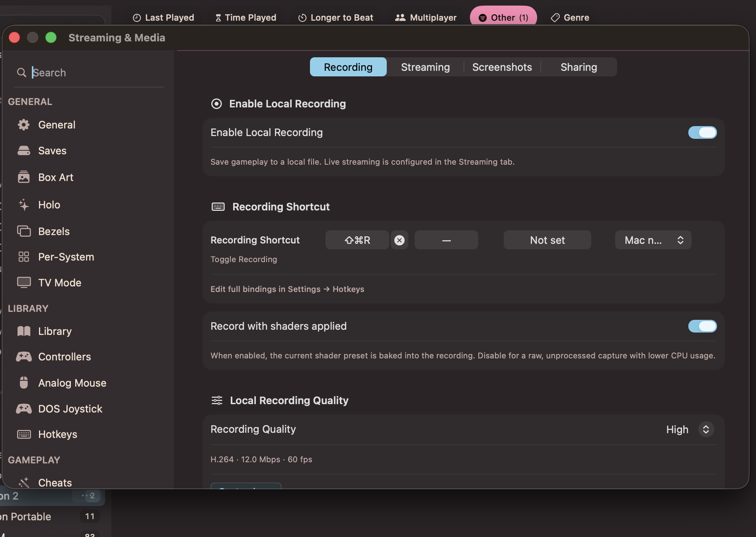Click the Not set binding button
This screenshot has height=537, width=756.
pyautogui.click(x=548, y=240)
